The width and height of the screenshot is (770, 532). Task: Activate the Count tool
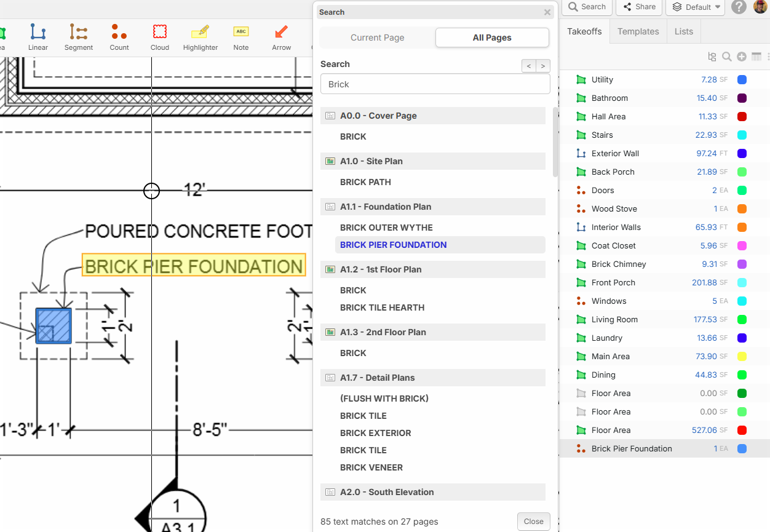tap(119, 38)
